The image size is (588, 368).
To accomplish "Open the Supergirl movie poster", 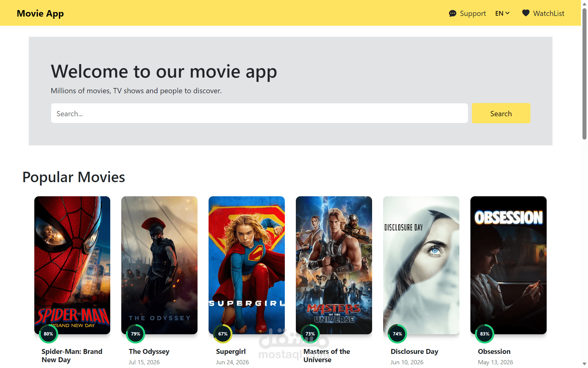I will [x=247, y=265].
